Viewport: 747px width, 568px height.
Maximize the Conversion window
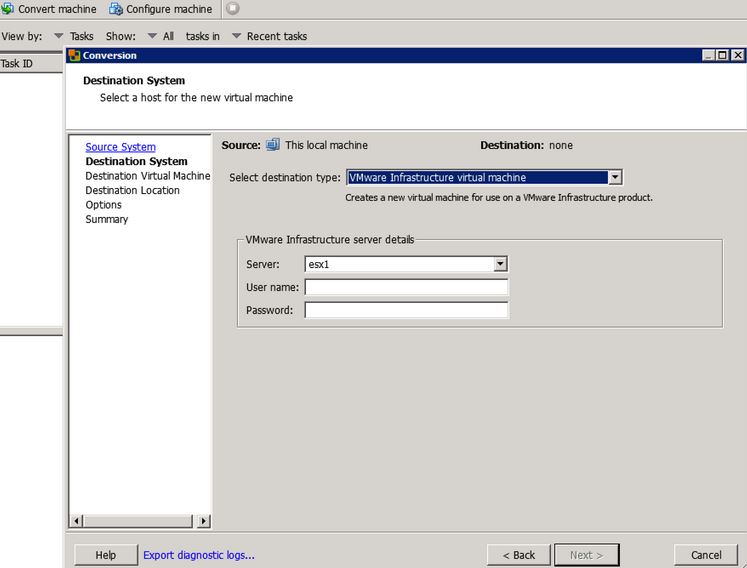click(723, 55)
